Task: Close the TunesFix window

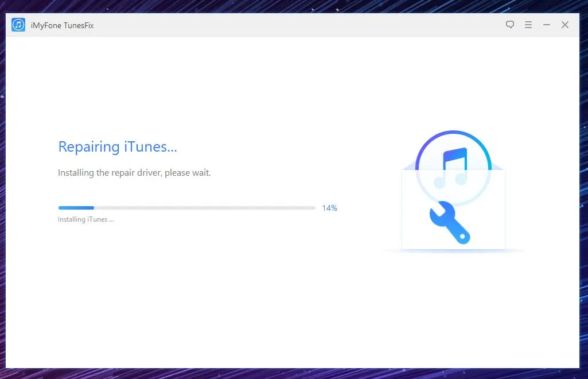Action: pyautogui.click(x=564, y=25)
